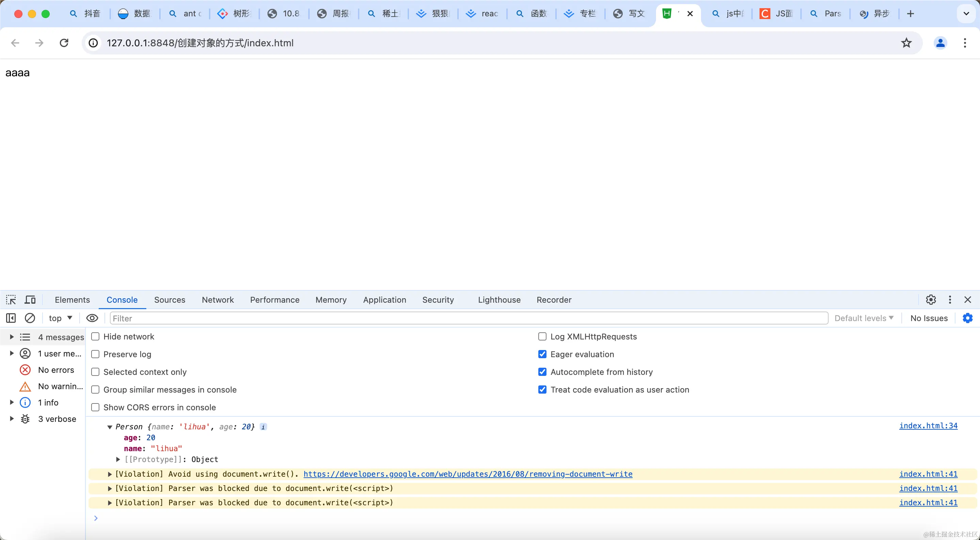Click the blue console settings gear
The height and width of the screenshot is (540, 980).
click(967, 318)
